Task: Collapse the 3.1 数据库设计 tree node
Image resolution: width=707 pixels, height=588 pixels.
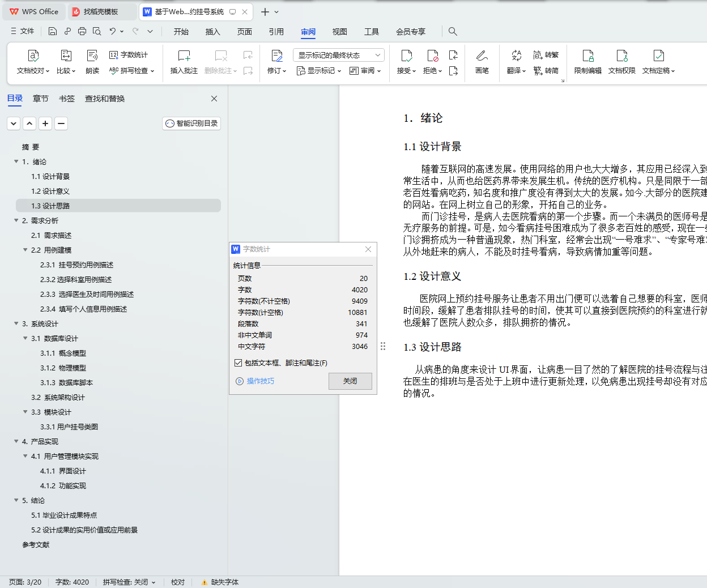Action: pyautogui.click(x=25, y=338)
